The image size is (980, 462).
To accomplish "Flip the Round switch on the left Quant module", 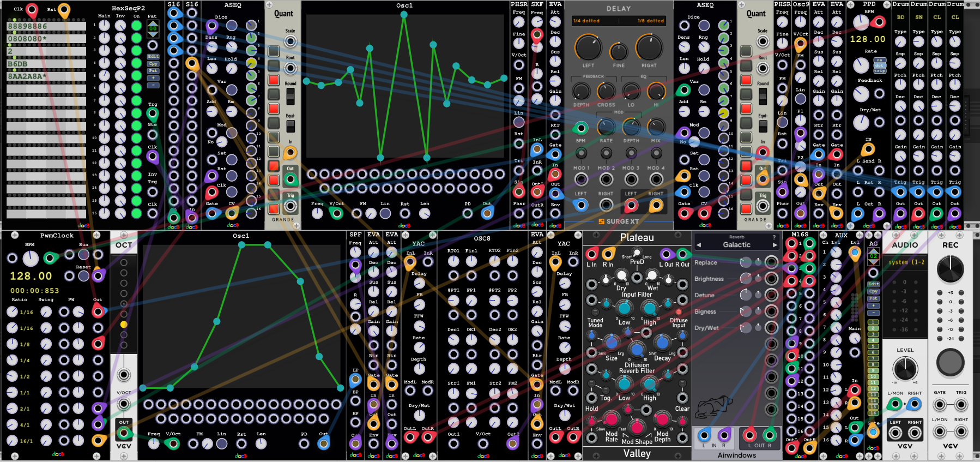I will (291, 96).
